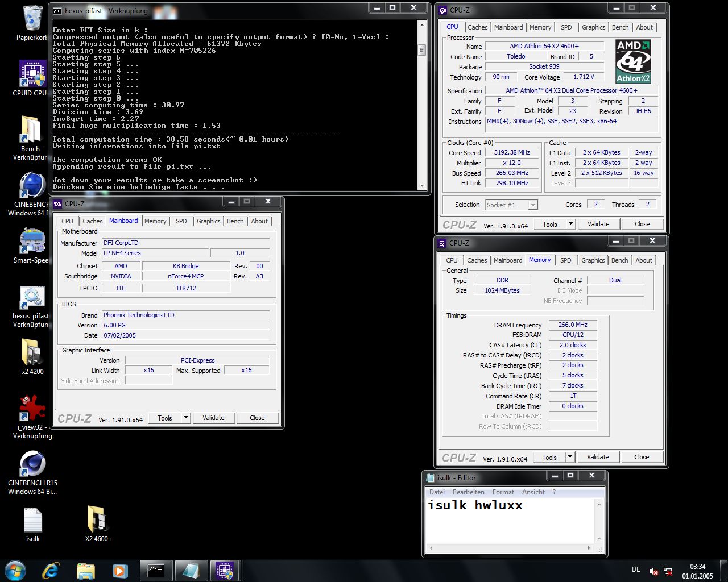Expand Tools dropdown arrow in Memory window
Image resolution: width=728 pixels, height=582 pixels.
click(570, 457)
